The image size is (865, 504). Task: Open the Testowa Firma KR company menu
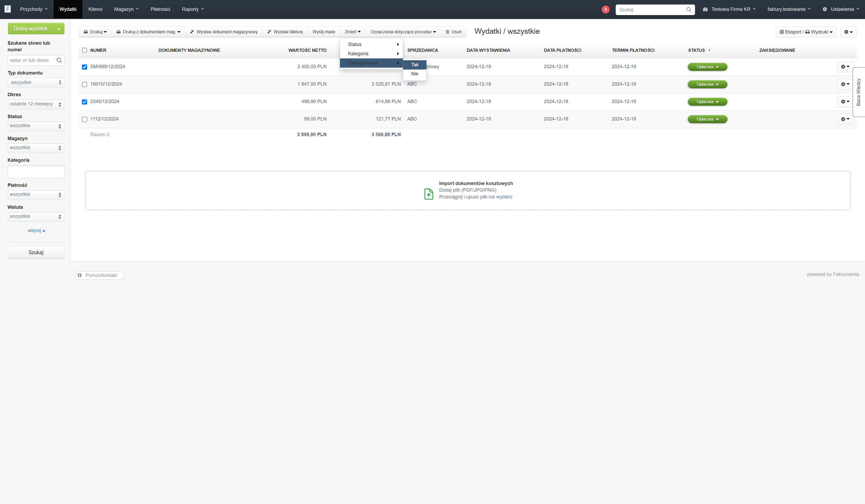[x=729, y=9]
